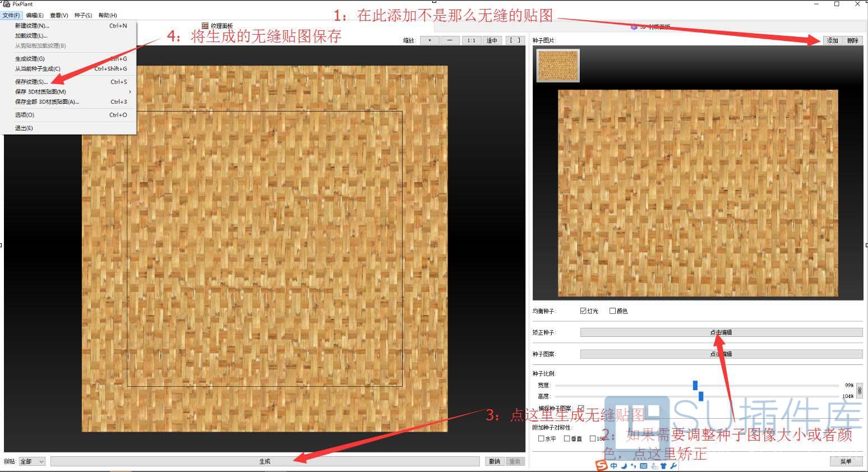Click the 纹理面板 panel tab icon
Image resolution: width=868 pixels, height=472 pixels.
click(206, 25)
